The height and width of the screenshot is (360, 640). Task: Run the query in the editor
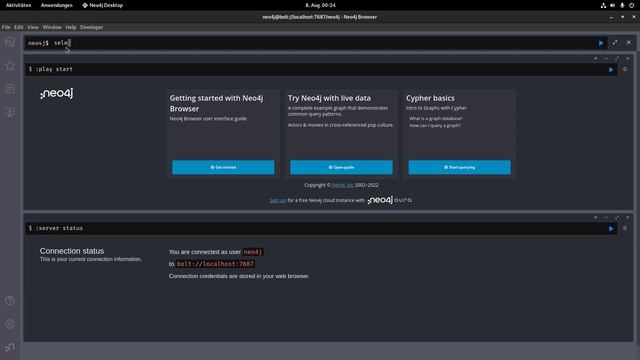pos(601,43)
